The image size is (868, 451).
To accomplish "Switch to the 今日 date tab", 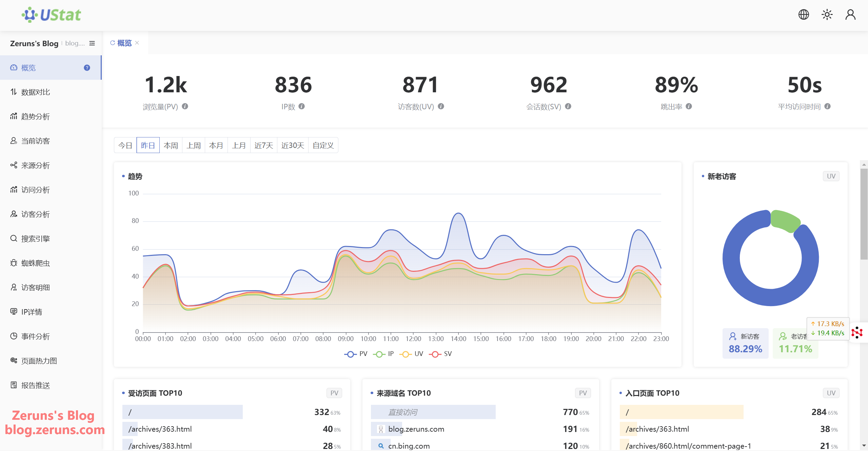I will (125, 145).
